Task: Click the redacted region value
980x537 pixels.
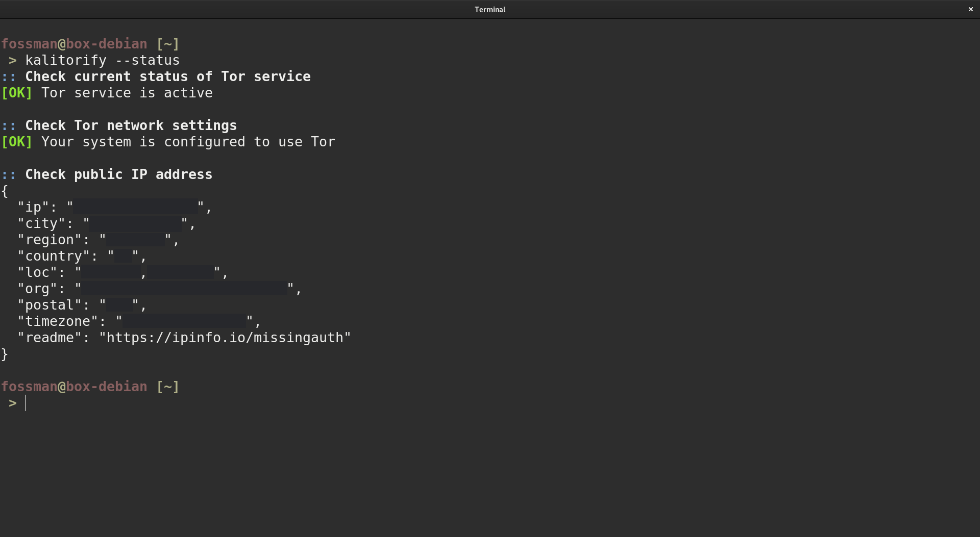Action: 135,240
